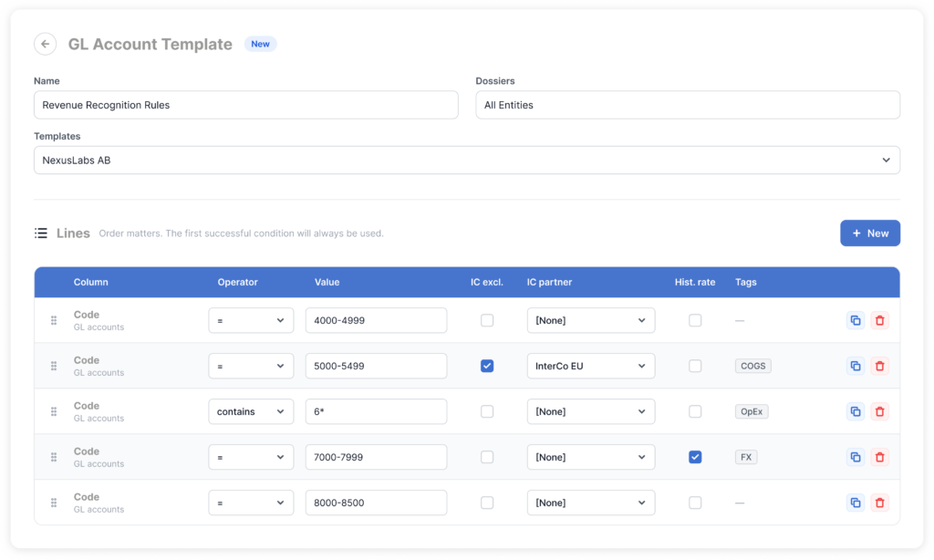Viewport: 934px width, 560px height.
Task: Enable IC excl. for 7000-7999 row
Action: point(487,457)
